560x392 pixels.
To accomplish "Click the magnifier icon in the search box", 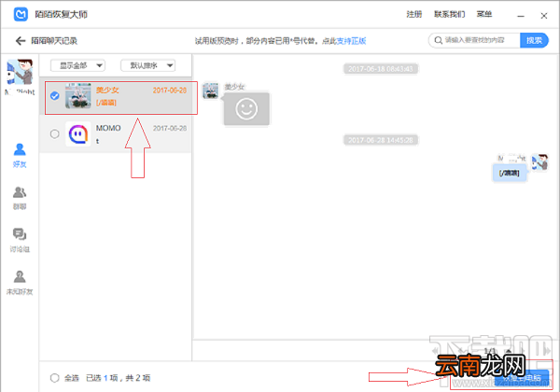I will pyautogui.click(x=439, y=40).
